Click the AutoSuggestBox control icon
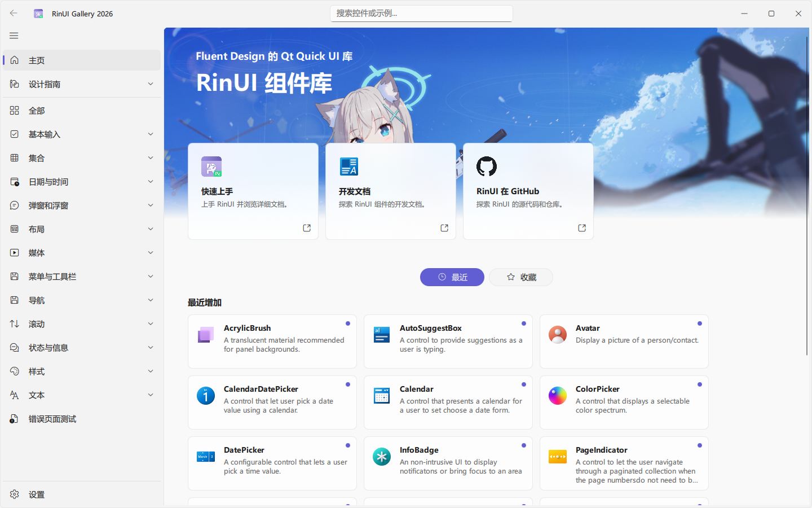Screen dimensions: 812x508 click(x=382, y=335)
